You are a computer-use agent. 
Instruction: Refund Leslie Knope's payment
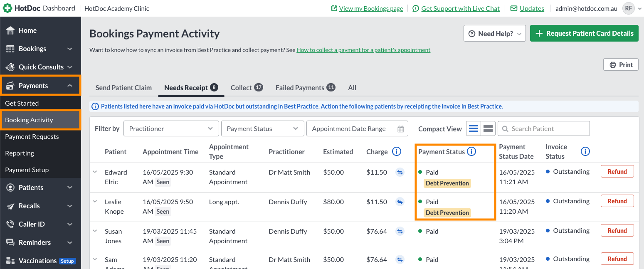[x=617, y=201]
